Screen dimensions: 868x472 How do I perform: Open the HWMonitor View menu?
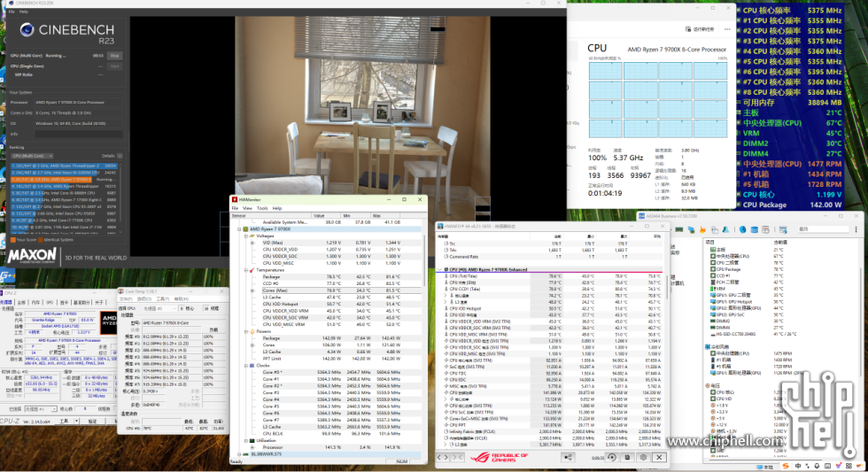click(x=247, y=209)
